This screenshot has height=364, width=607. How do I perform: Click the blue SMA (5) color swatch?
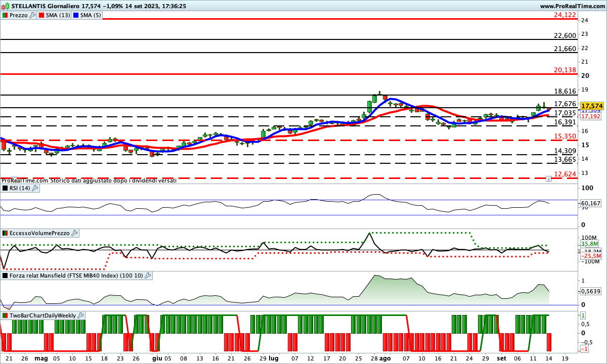pos(76,15)
